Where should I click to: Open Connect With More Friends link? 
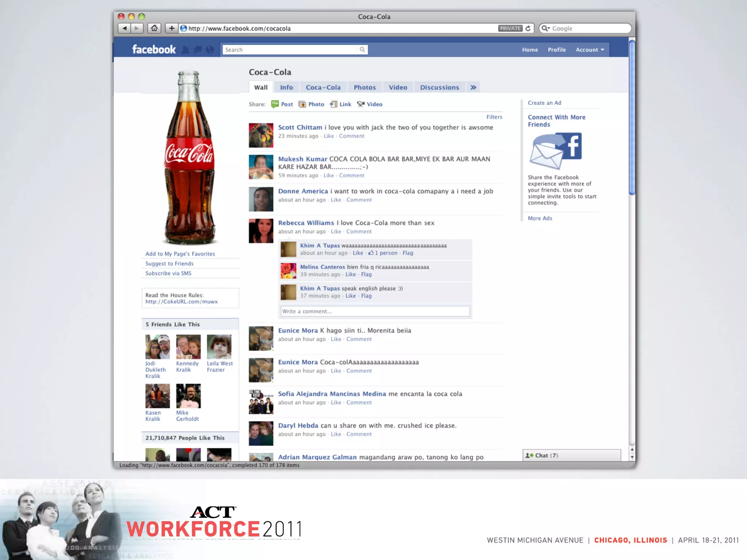pos(557,121)
